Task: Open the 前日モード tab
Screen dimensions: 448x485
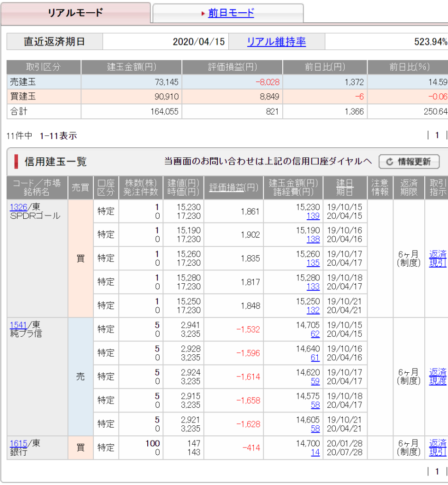Action: tap(231, 13)
